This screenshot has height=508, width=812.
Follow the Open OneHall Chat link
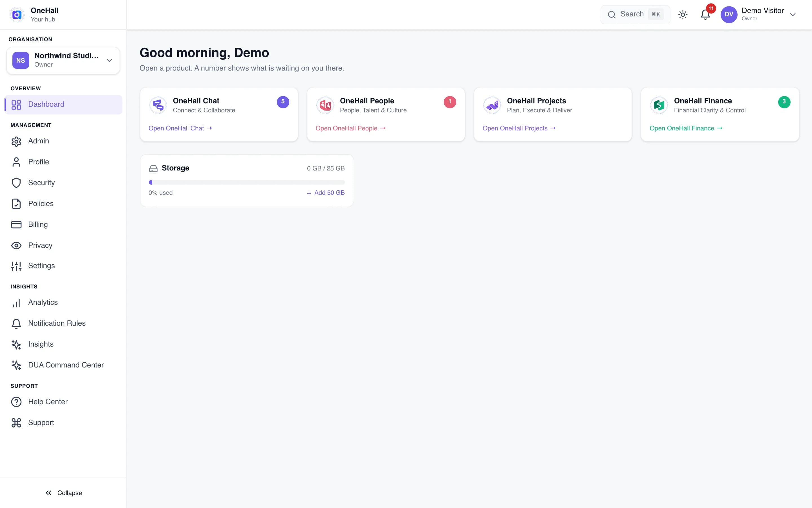click(x=180, y=128)
